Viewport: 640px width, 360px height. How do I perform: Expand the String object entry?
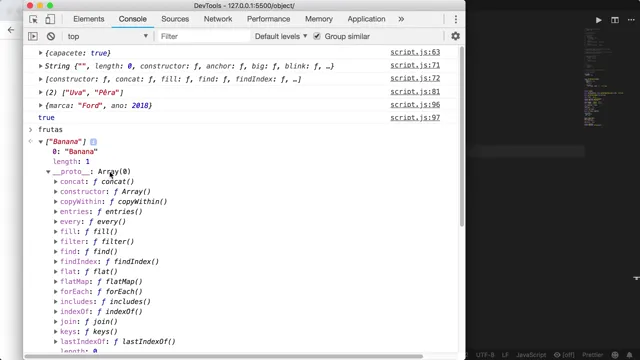pos(40,66)
